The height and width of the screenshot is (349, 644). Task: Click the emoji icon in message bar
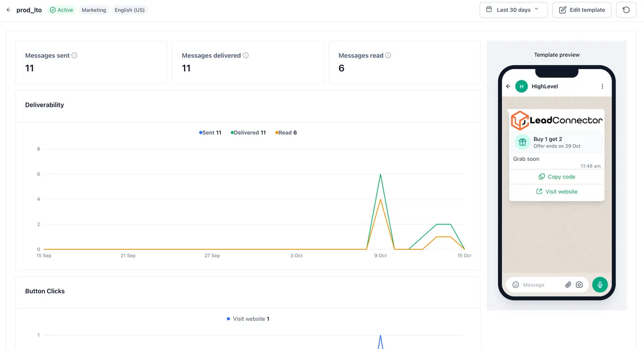tap(516, 285)
